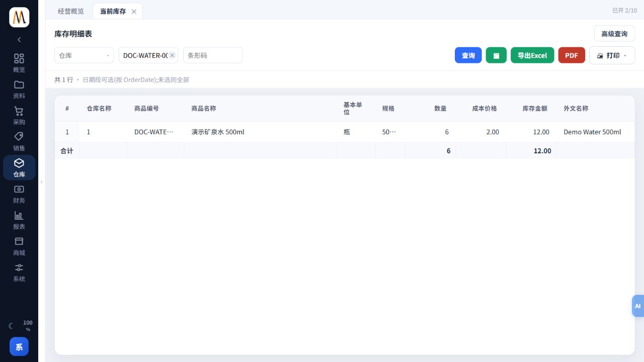Collapse the sidebar with the left chevron
The height and width of the screenshot is (362, 644).
19,40
